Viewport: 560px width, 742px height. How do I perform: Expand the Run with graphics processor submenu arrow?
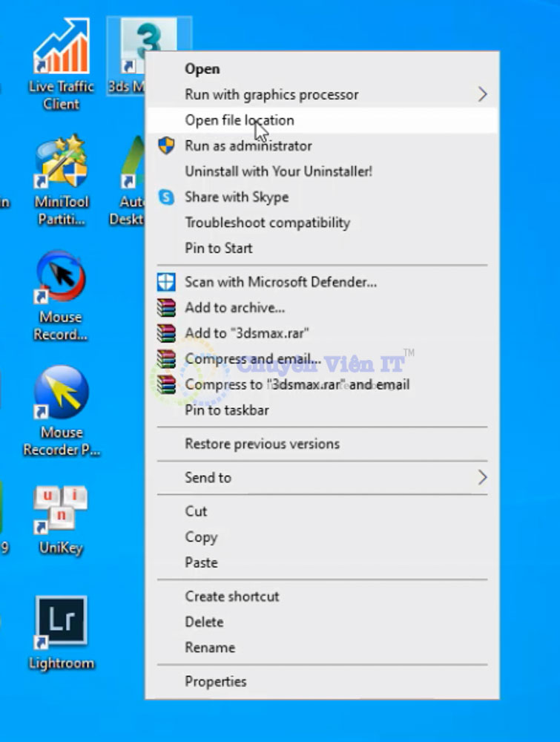482,94
